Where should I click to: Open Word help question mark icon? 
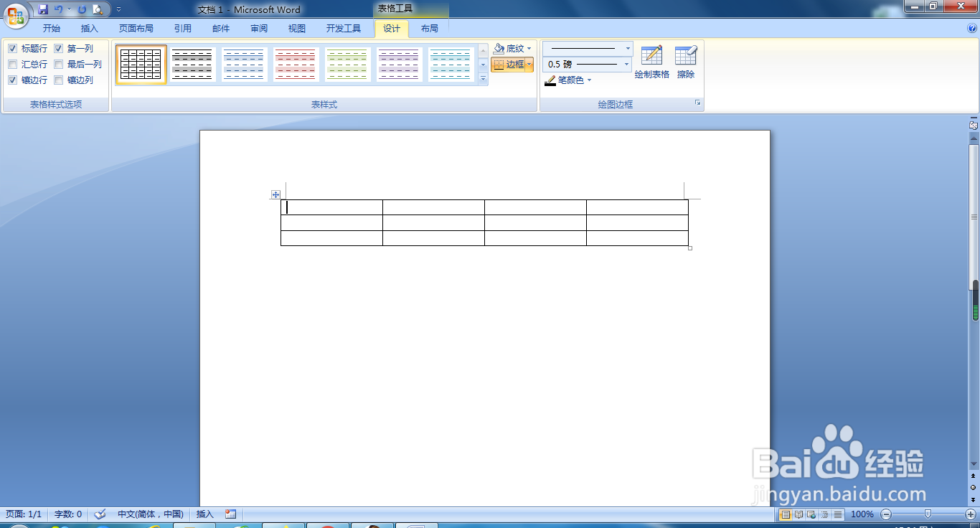coord(972,29)
